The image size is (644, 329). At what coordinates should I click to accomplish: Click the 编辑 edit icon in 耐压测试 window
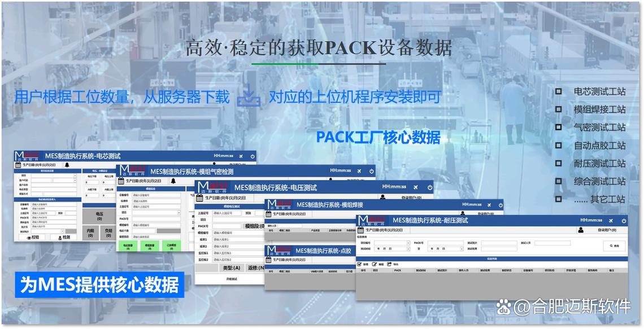tap(375, 264)
